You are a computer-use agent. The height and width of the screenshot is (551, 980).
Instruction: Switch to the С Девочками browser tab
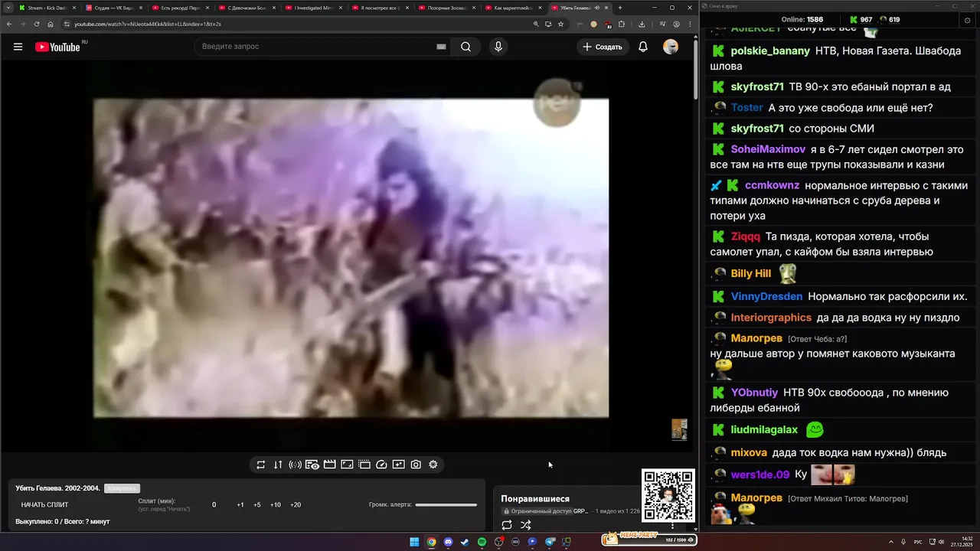tap(248, 8)
